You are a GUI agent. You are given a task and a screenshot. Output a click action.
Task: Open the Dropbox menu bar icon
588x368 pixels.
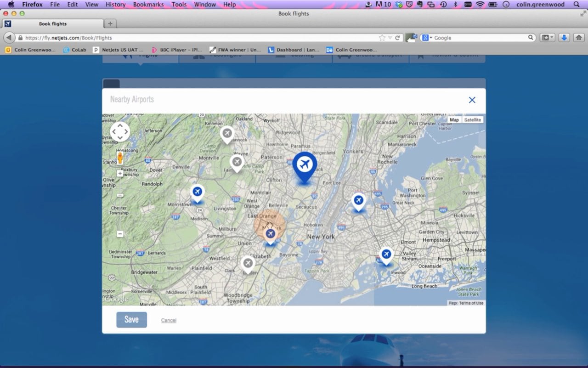coord(399,5)
